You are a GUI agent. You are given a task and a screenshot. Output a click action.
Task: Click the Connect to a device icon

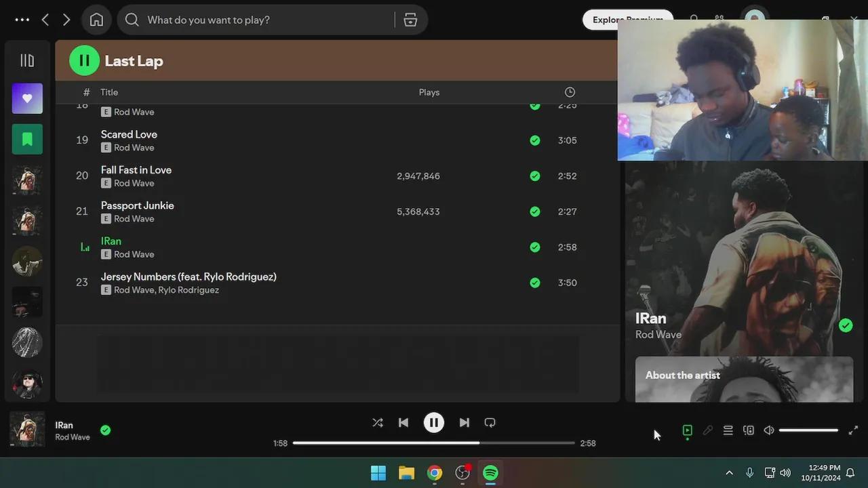(748, 430)
